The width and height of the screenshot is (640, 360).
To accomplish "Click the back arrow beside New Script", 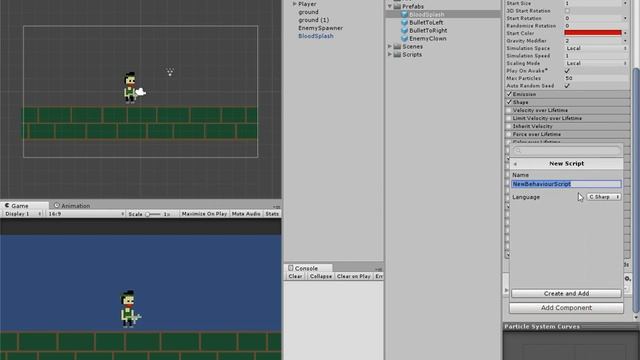I will 516,164.
